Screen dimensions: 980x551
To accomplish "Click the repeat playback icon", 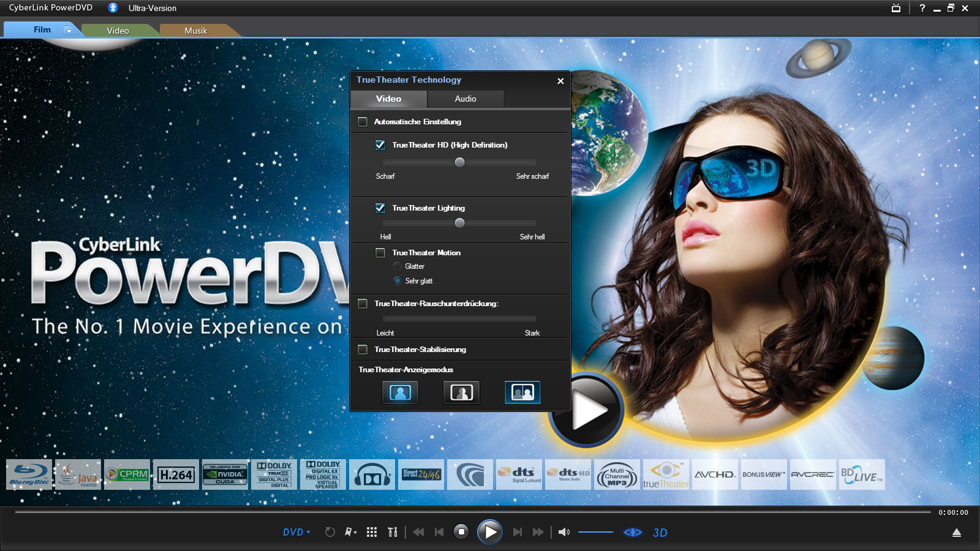I will [331, 532].
